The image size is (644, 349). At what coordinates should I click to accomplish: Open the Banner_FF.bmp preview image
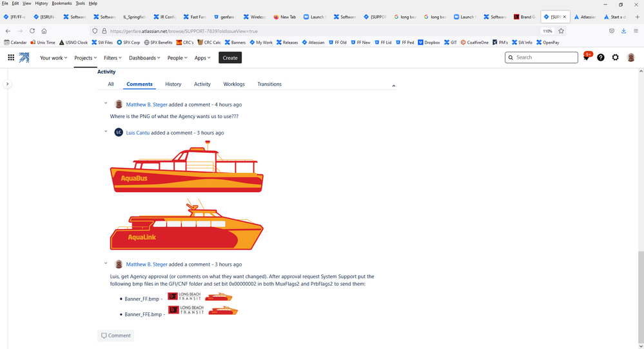coord(200,296)
